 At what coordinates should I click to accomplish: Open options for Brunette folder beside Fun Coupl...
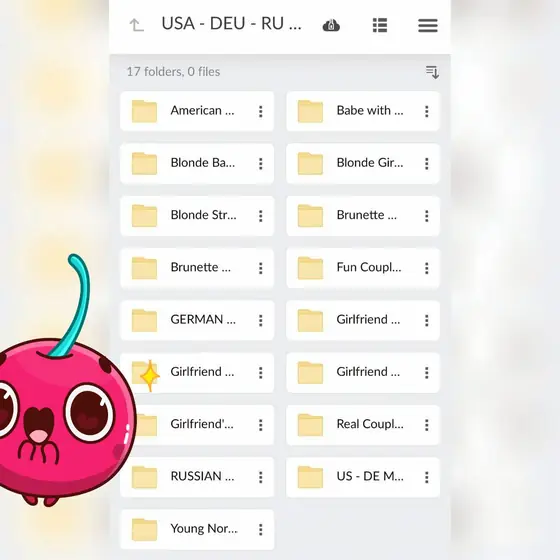261,268
